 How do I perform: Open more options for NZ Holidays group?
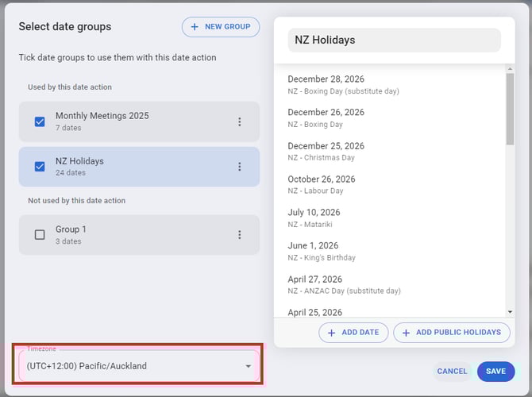239,167
